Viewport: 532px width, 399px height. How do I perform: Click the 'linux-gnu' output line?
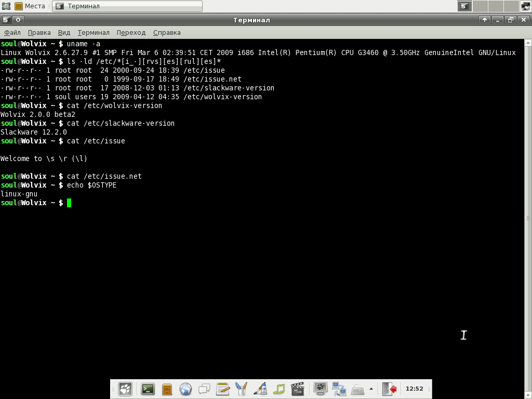pyautogui.click(x=19, y=194)
